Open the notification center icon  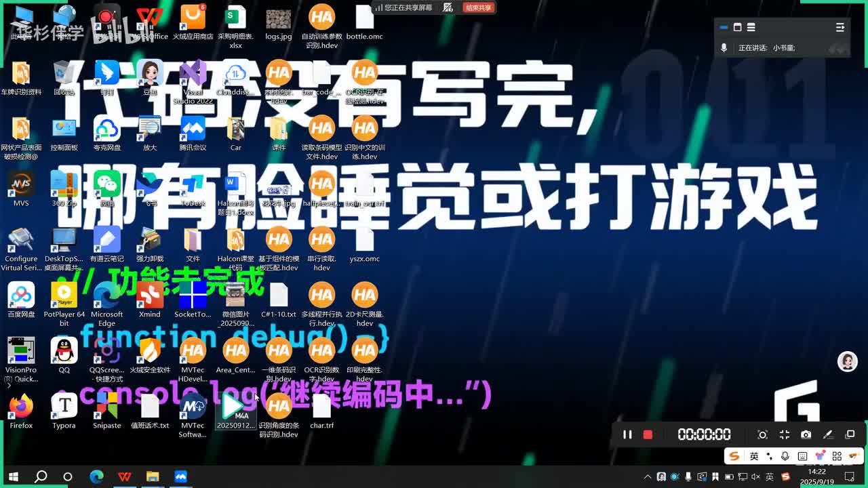point(850,477)
